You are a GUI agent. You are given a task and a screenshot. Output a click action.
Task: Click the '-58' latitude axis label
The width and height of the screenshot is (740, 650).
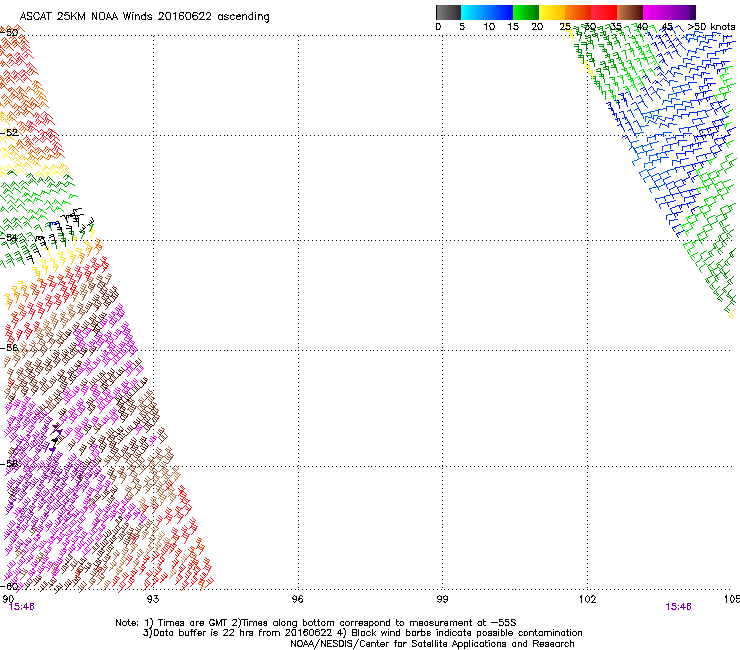(9, 464)
